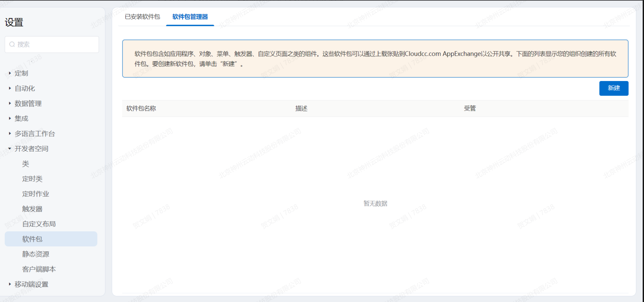This screenshot has width=644, height=302.
Task: Click the blue 新建 button
Action: coord(613,88)
